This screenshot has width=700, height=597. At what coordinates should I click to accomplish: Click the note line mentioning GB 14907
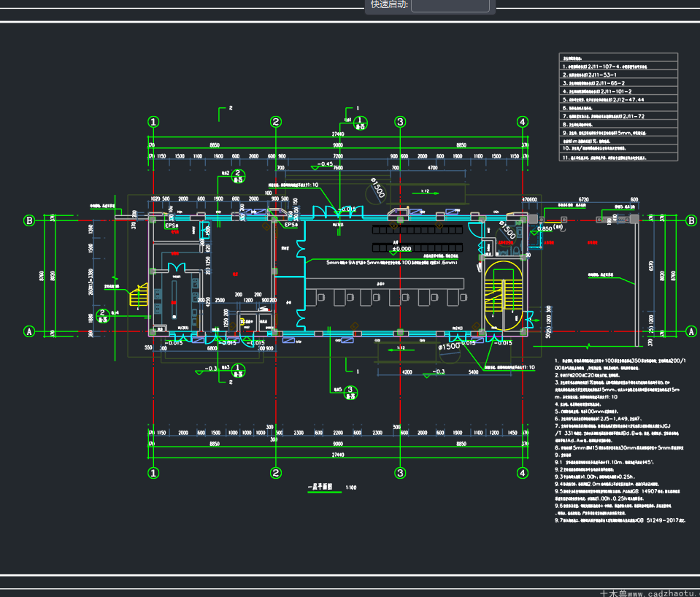(x=618, y=491)
